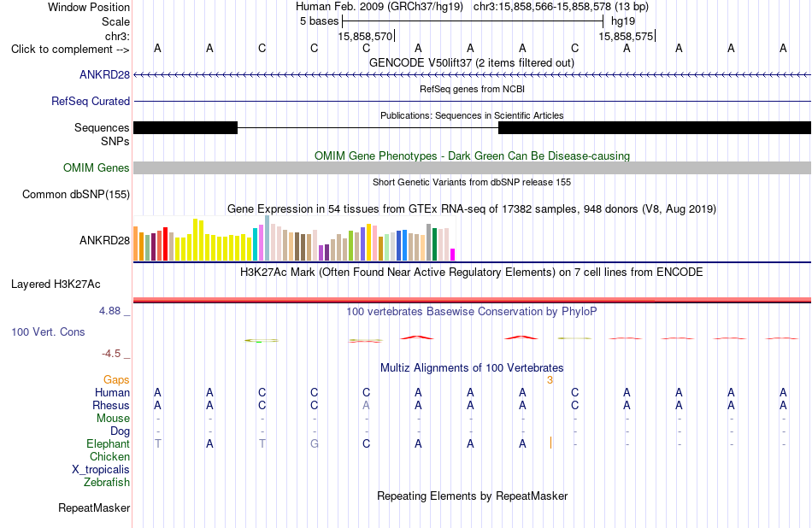This screenshot has height=528, width=812.
Task: Click the faded gray 'A' in Rhesus row
Action: (x=366, y=405)
